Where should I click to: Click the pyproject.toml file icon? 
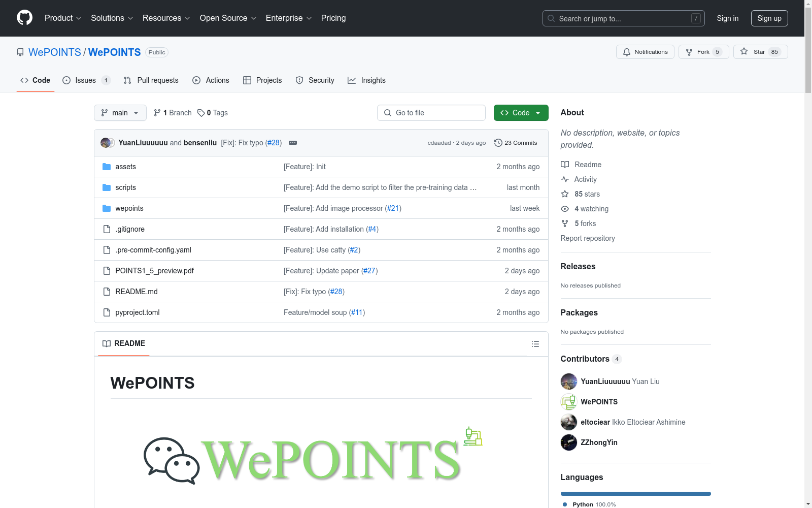(107, 312)
